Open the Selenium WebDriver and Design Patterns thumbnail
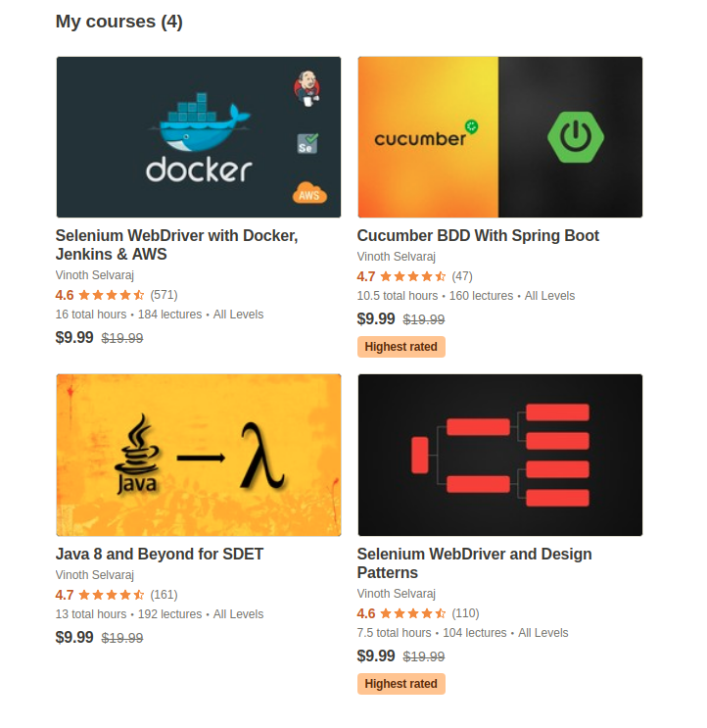This screenshot has height=728, width=707. tap(499, 455)
